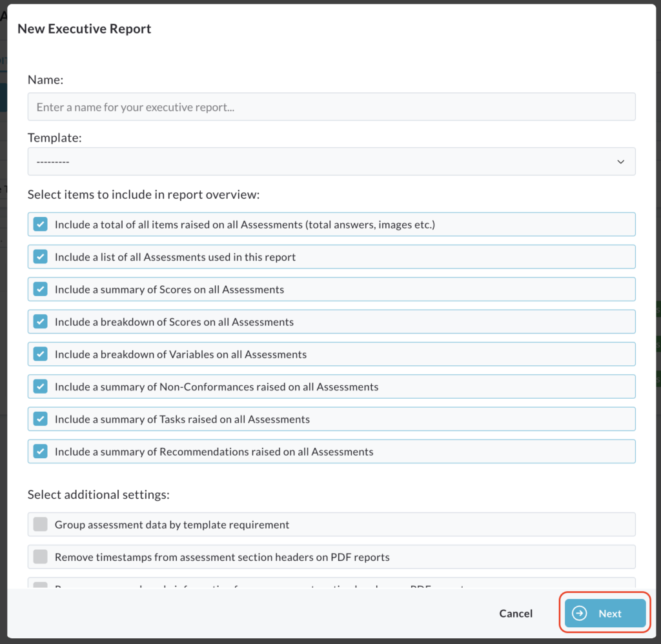This screenshot has height=644, width=661.
Task: Toggle 'Include a breakdown of Scores' checkbox
Action: tap(41, 321)
